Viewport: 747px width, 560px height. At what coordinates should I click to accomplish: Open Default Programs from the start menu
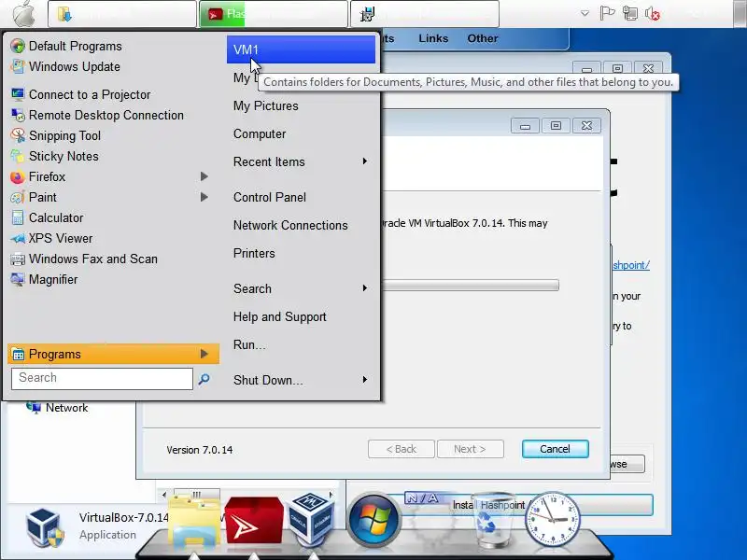(x=75, y=46)
